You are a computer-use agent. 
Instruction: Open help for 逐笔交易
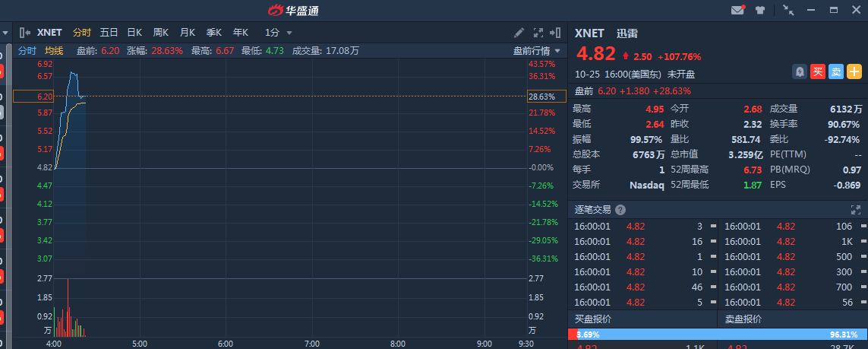pos(620,210)
